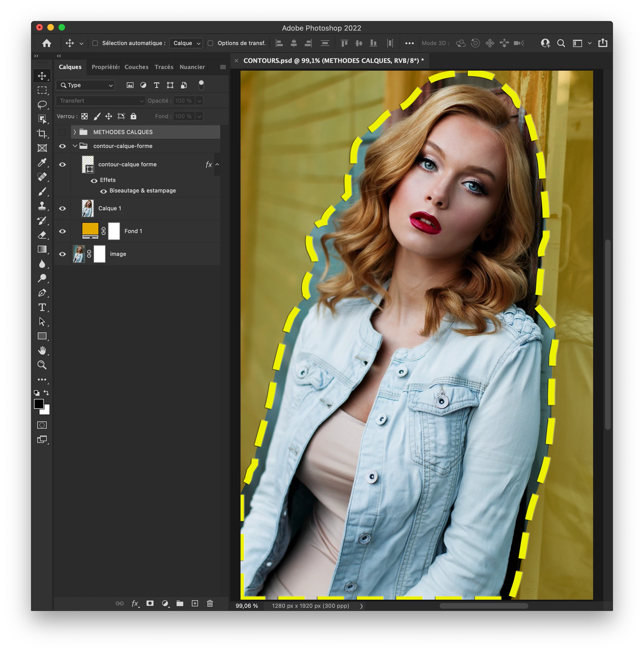Image resolution: width=644 pixels, height=652 pixels.
Task: Select the Horizontal Type tool
Action: 42,307
